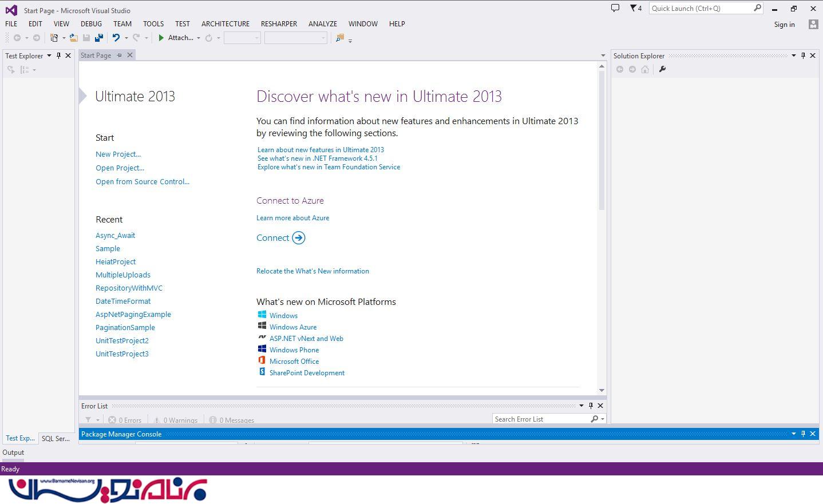Click the Open File toolbar icon

74,38
